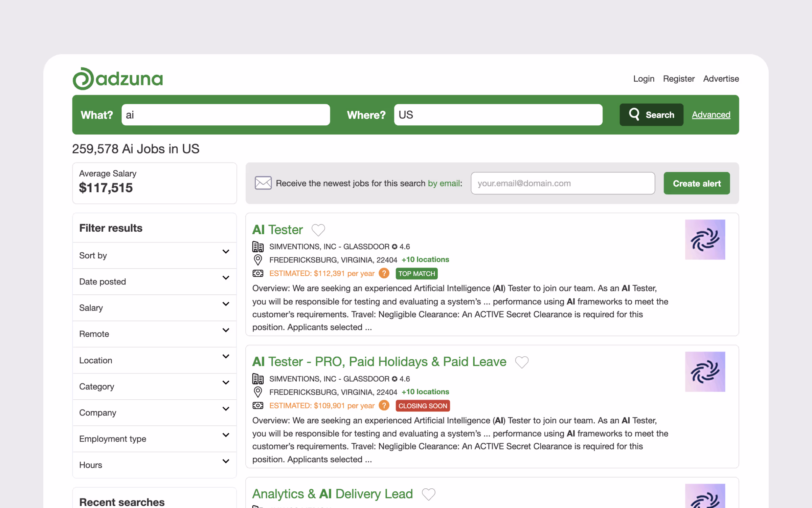The image size is (812, 508).
Task: Show the +10 locations for AI Tester
Action: tap(425, 259)
